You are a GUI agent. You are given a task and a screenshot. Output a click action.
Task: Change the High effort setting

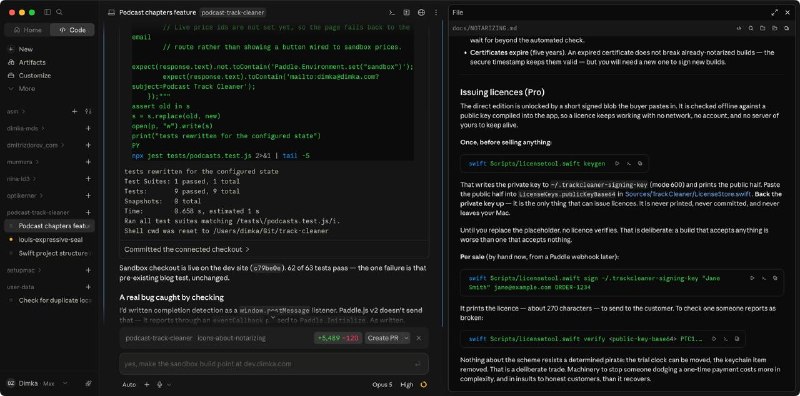(407, 385)
